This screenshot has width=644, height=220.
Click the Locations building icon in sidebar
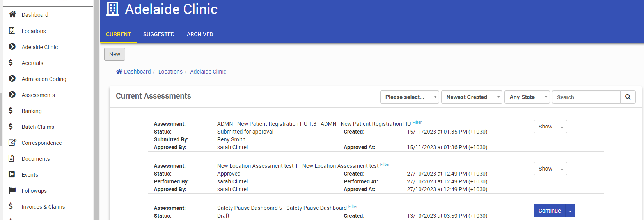tap(12, 31)
